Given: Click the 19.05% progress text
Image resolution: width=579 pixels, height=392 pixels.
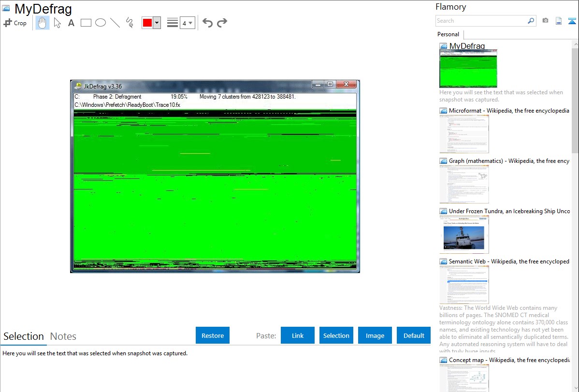Looking at the screenshot, I should pos(179,97).
